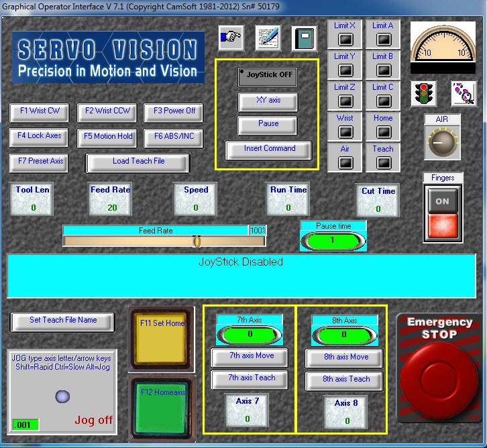Click F2 Wrist CCW

(107, 113)
